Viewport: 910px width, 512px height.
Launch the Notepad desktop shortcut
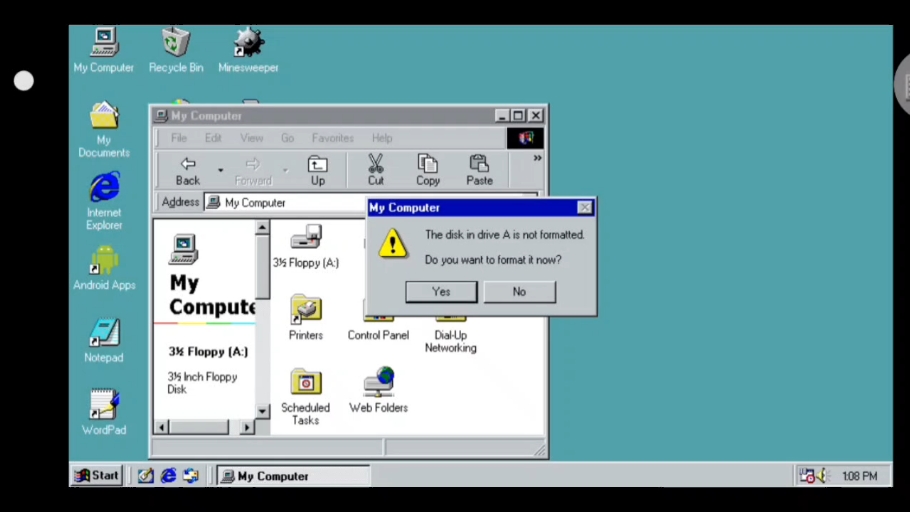point(104,340)
